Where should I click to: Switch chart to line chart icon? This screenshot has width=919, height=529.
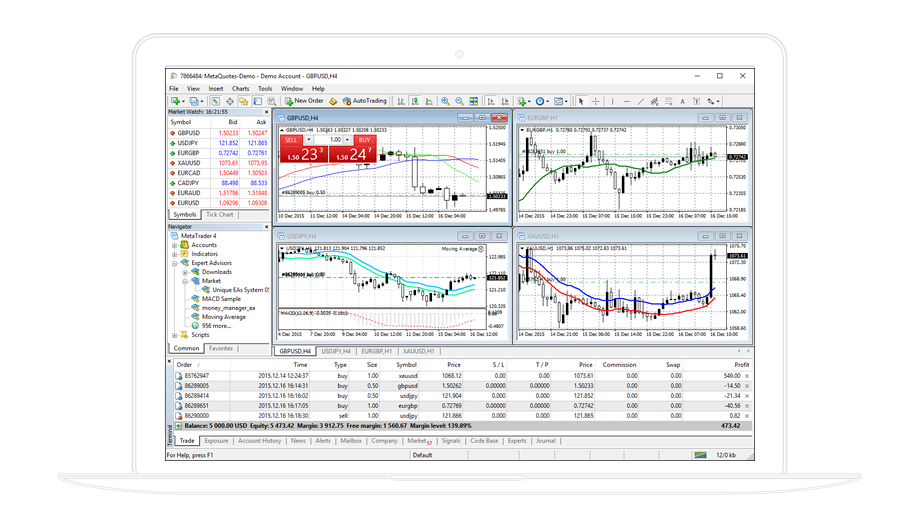[430, 101]
